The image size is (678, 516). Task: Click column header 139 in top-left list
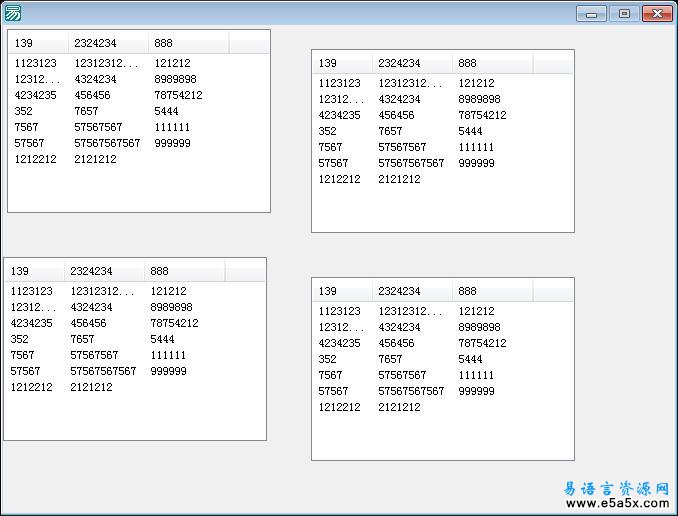click(38, 43)
